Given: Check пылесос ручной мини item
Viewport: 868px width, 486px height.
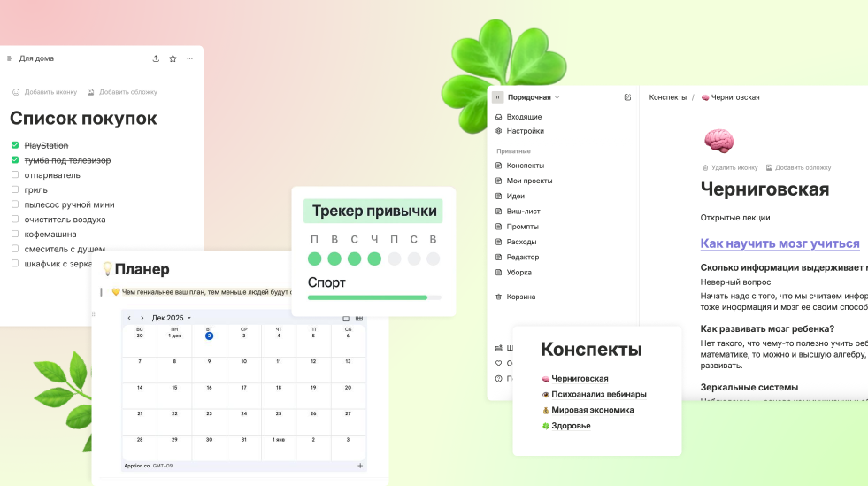Looking at the screenshot, I should click(x=15, y=204).
